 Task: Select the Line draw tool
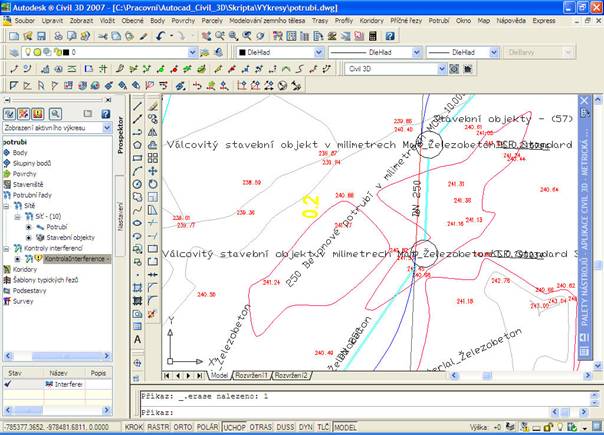tap(138, 105)
